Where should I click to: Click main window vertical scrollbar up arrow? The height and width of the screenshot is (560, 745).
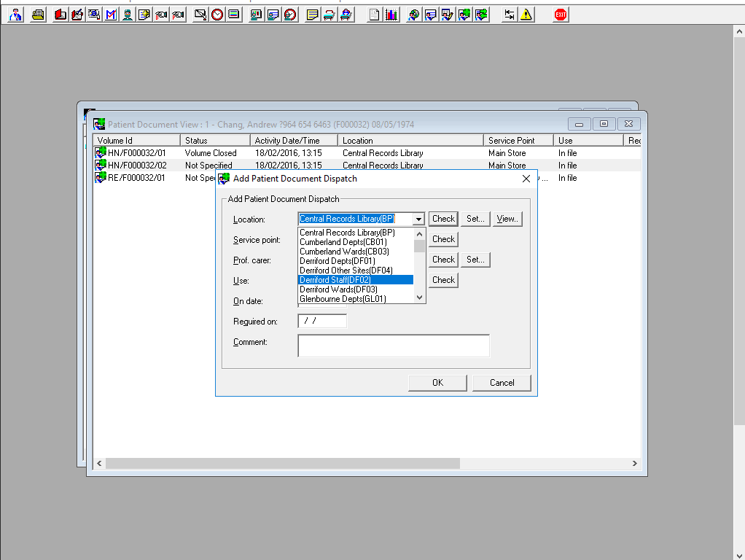click(739, 32)
